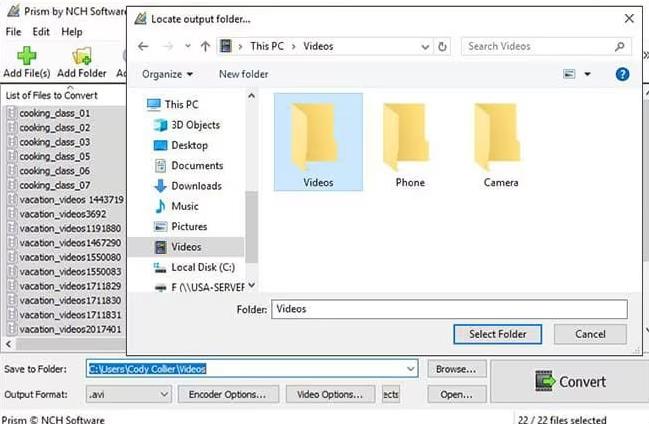Select cooking_class_05 in file list
Screen dimensions: 649x424
click(x=55, y=157)
